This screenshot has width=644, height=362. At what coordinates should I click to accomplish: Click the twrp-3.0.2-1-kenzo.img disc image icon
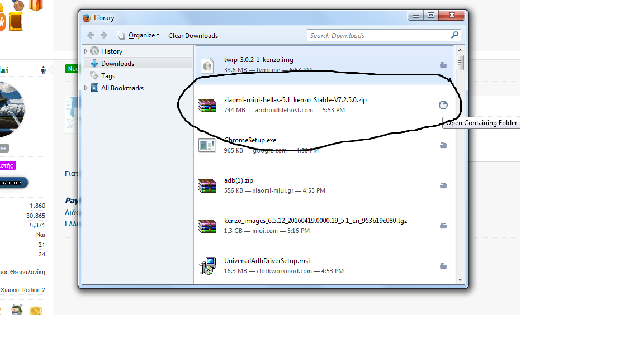(207, 65)
